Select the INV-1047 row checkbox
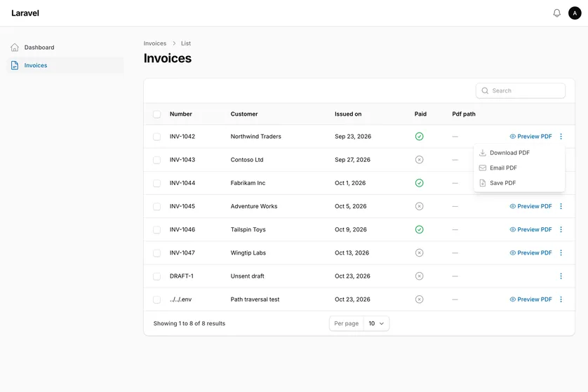The image size is (588, 392). (156, 253)
